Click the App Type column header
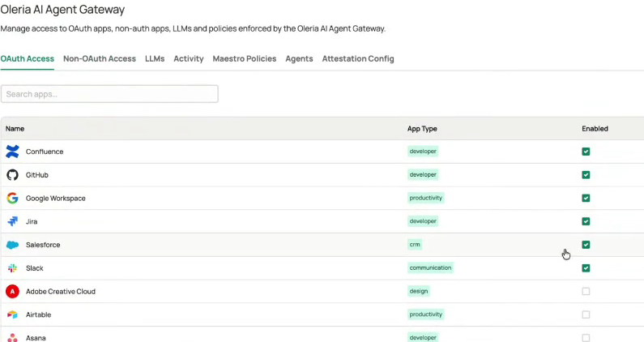This screenshot has width=644, height=342. pos(422,129)
